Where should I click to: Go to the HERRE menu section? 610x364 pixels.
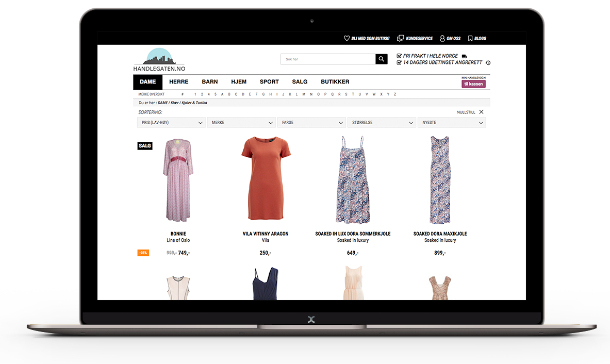(178, 81)
